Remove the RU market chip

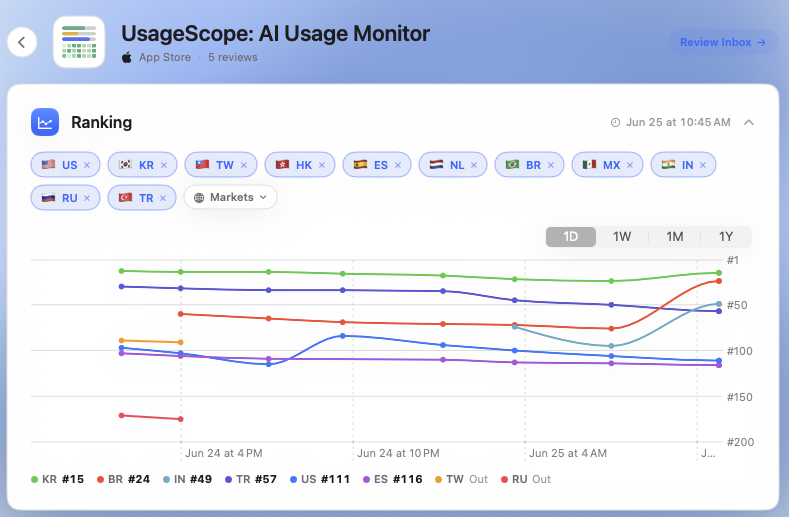pyautogui.click(x=87, y=198)
